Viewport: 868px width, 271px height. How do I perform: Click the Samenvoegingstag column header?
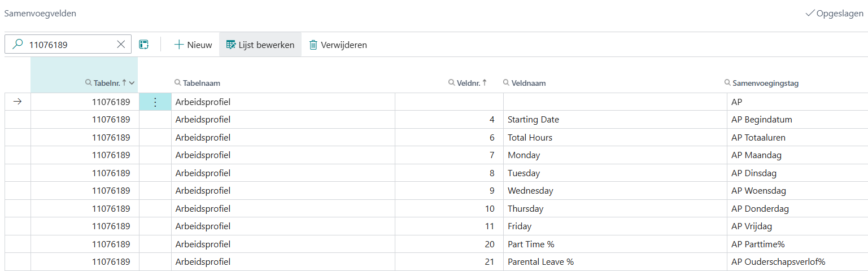[765, 83]
